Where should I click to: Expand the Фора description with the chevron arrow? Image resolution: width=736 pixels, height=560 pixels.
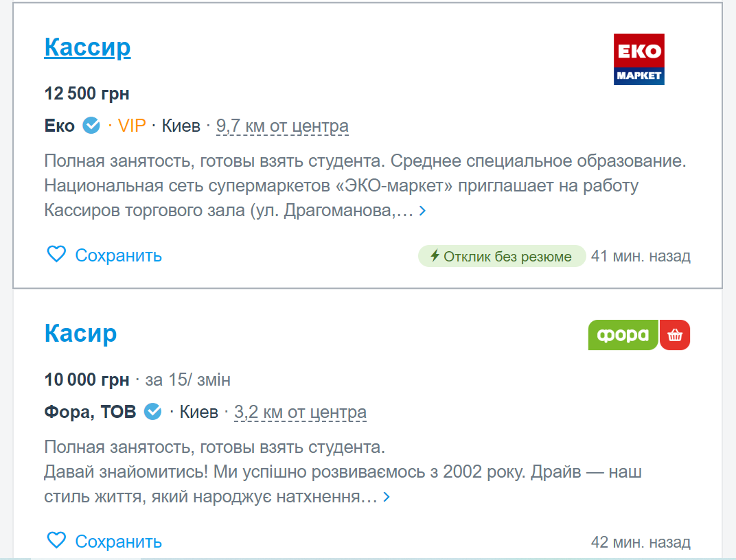click(387, 497)
